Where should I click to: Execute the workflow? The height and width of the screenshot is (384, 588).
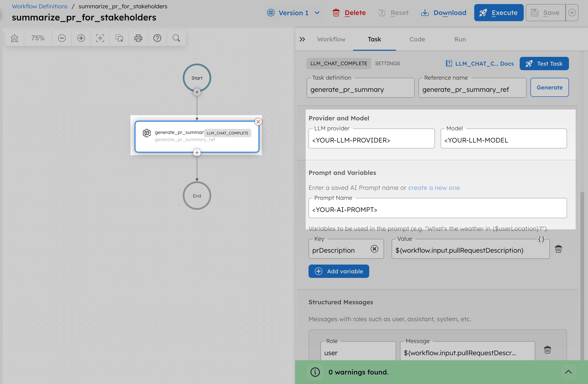coord(498,13)
